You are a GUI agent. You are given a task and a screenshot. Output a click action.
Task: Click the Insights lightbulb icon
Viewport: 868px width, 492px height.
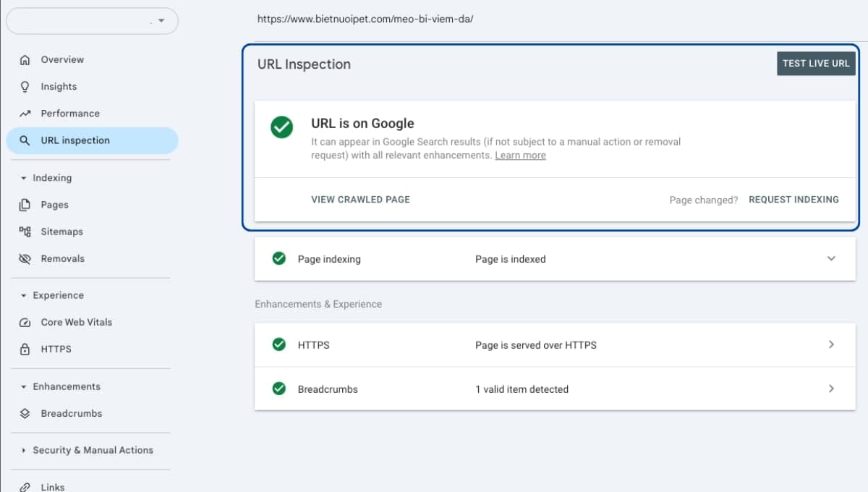[25, 87]
